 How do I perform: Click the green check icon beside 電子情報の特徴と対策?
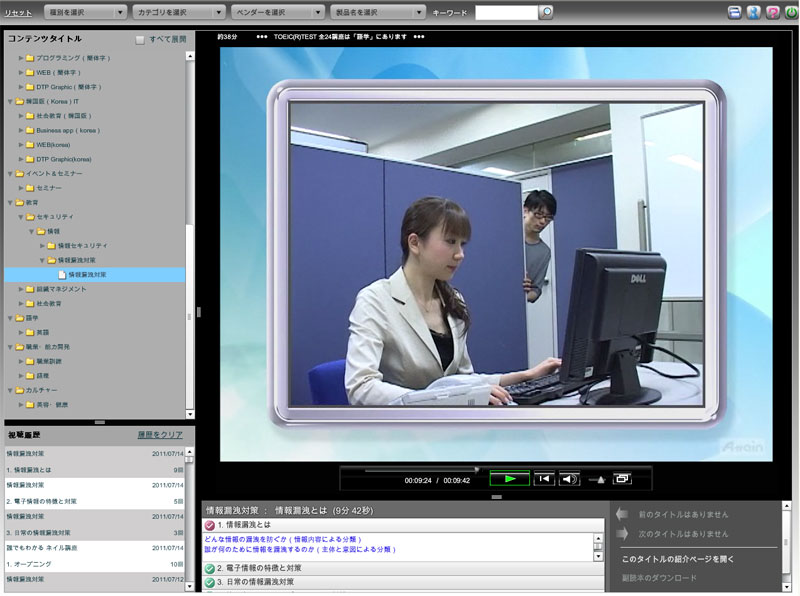click(x=210, y=568)
